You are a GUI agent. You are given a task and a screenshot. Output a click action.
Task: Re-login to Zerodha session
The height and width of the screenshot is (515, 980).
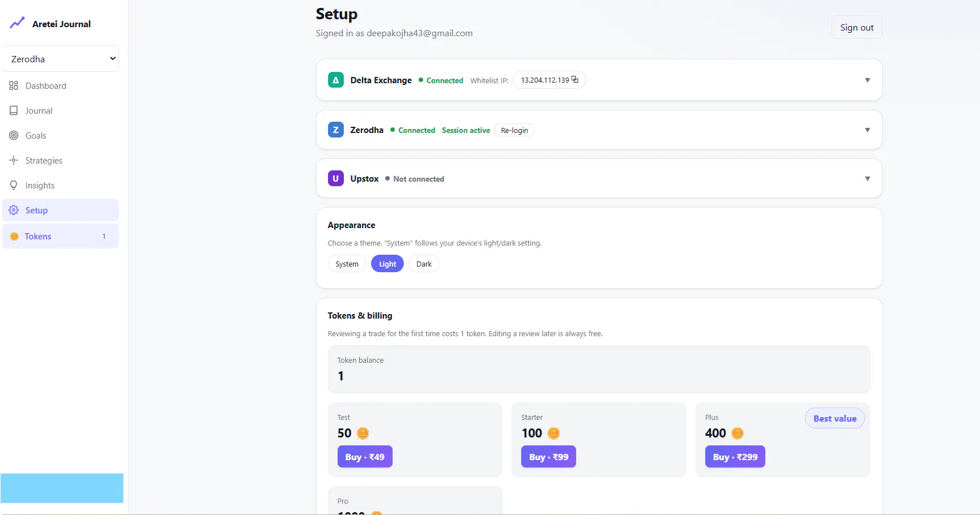(x=514, y=130)
